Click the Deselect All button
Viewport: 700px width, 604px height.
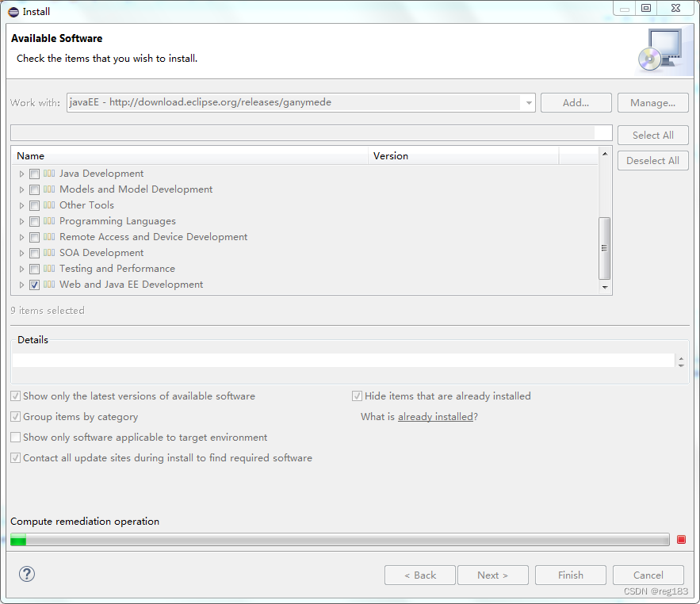652,161
